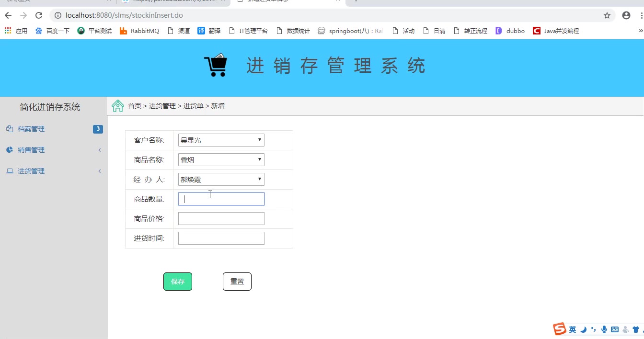Click Sogou user account icon
644x339 pixels.
click(625, 329)
